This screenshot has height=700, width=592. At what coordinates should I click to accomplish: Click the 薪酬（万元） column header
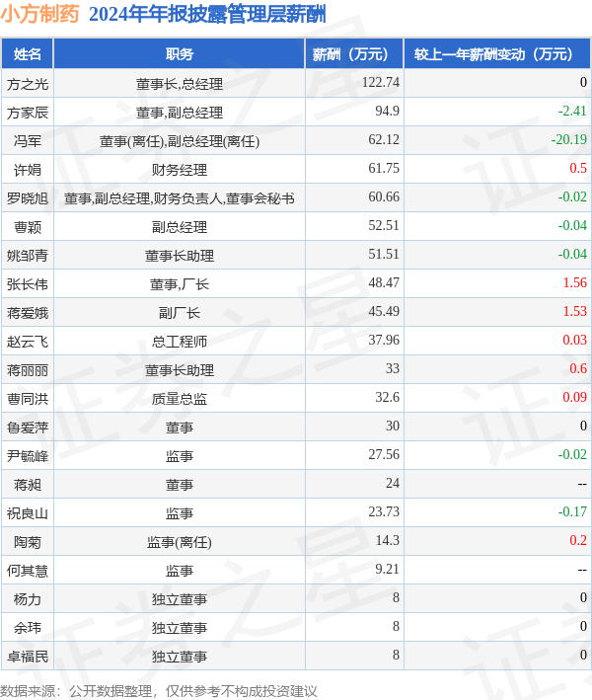pyautogui.click(x=354, y=54)
